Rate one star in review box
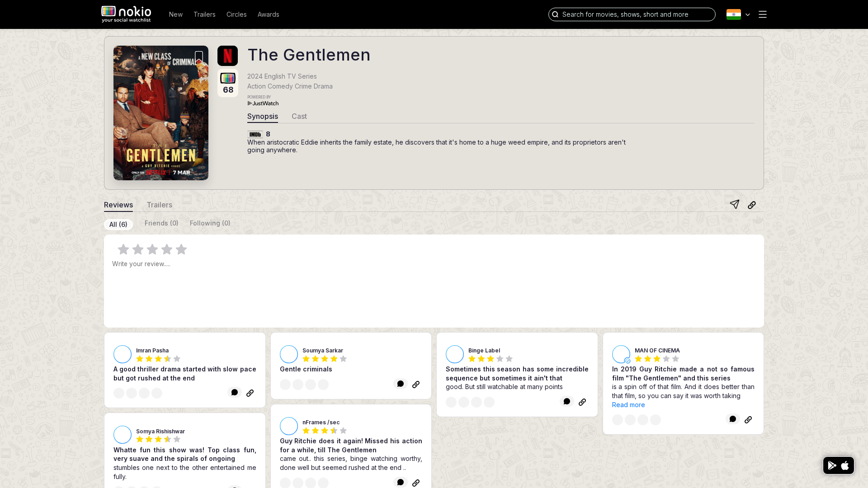Image resolution: width=868 pixels, height=488 pixels. [x=123, y=249]
